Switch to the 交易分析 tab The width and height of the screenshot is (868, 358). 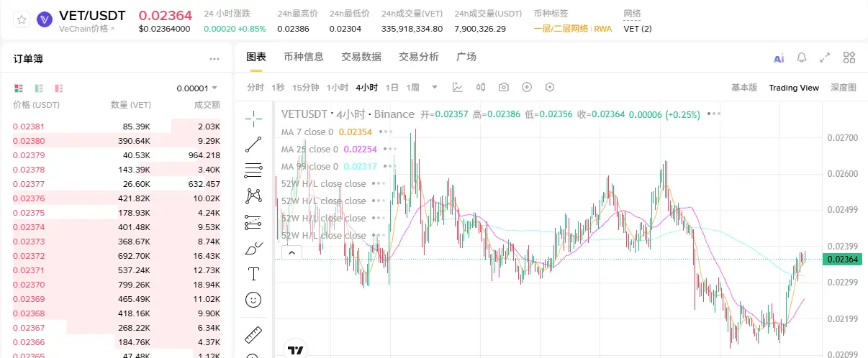point(419,57)
